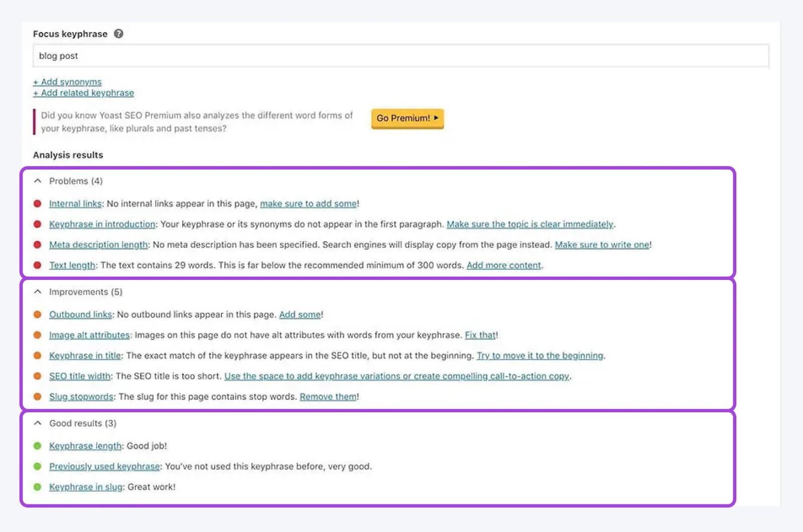Click the red bullet beside Keyphrase in introduction
Viewport: 803px width, 532px height.
tap(37, 224)
